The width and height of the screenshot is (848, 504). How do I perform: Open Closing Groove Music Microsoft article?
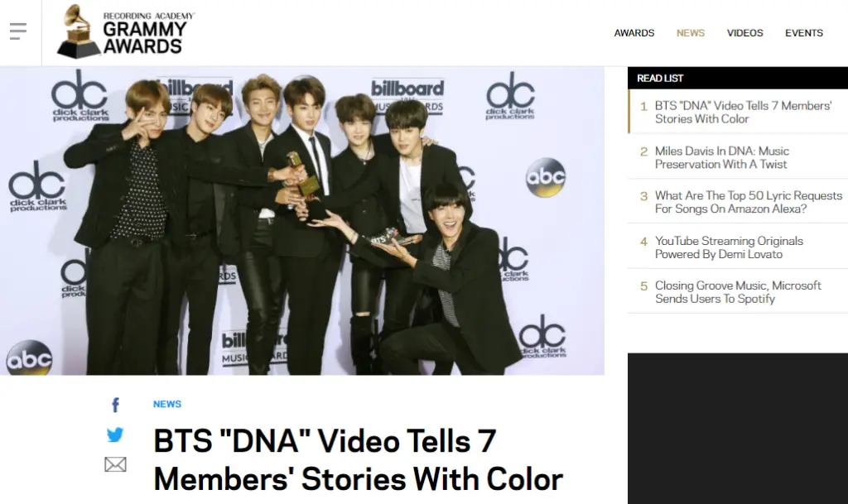738,292
